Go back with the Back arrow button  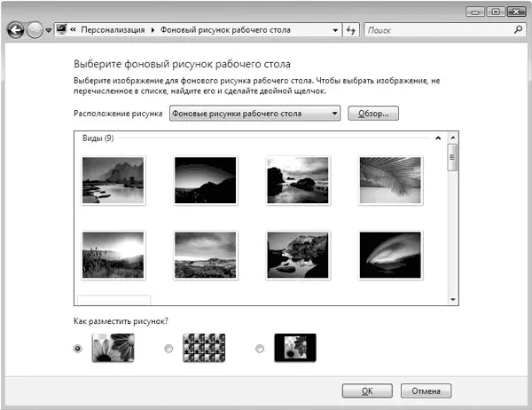[16, 30]
